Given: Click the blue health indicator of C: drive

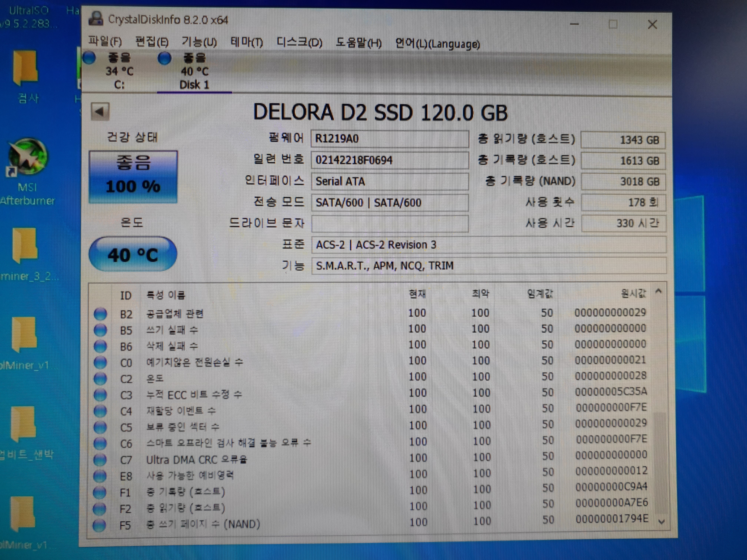Looking at the screenshot, I should (89, 58).
